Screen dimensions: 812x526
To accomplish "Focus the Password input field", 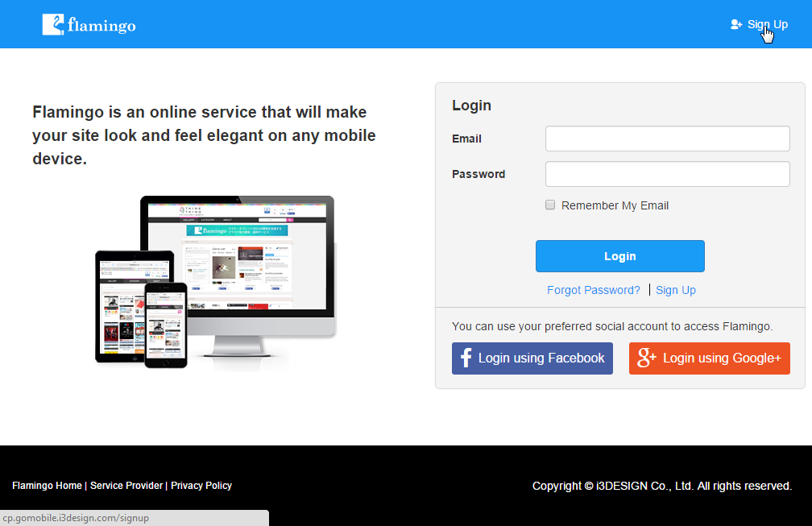I will pos(667,174).
